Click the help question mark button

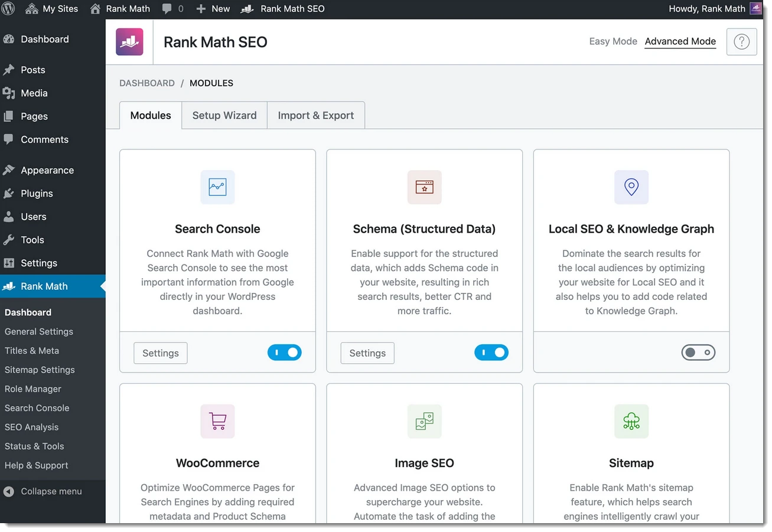pyautogui.click(x=741, y=42)
